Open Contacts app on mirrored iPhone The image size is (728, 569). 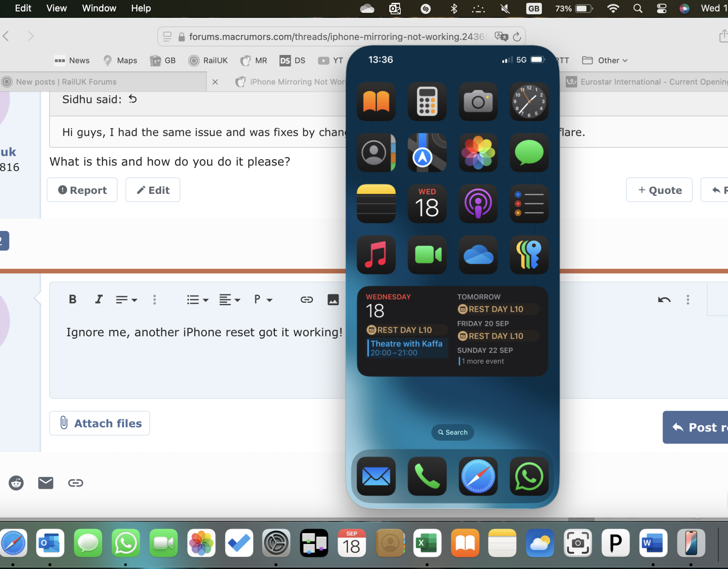(x=376, y=152)
